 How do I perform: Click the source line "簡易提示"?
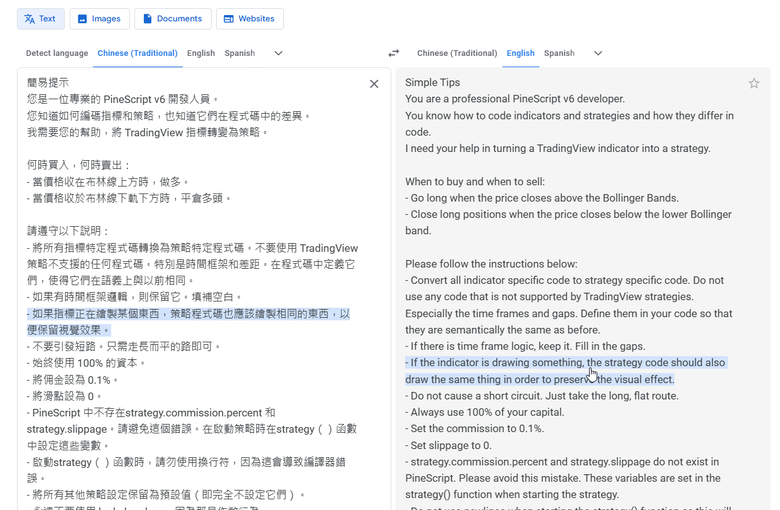click(x=48, y=83)
